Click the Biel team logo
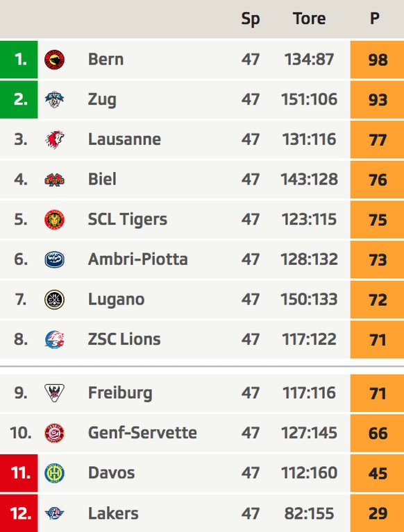The height and width of the screenshot is (532, 404). tap(54, 180)
